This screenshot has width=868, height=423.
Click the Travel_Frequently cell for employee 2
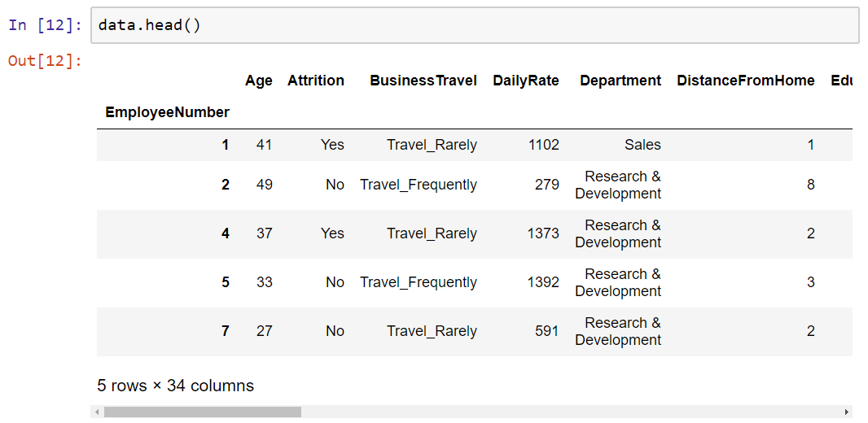tap(418, 185)
